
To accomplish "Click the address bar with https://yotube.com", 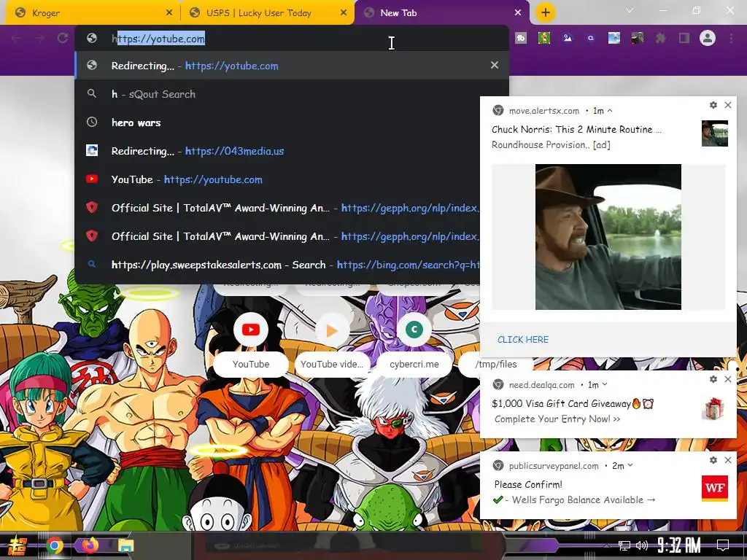I will point(292,39).
